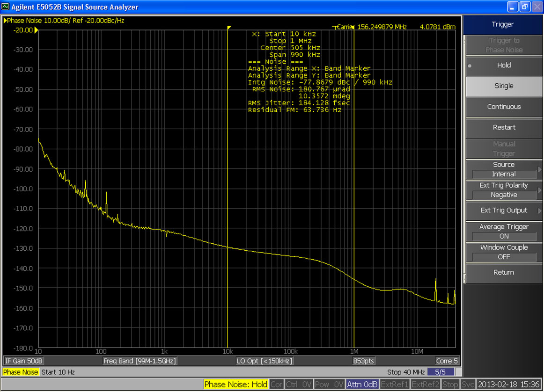
Task: Click the Attn 0dB status indicator
Action: click(362, 384)
